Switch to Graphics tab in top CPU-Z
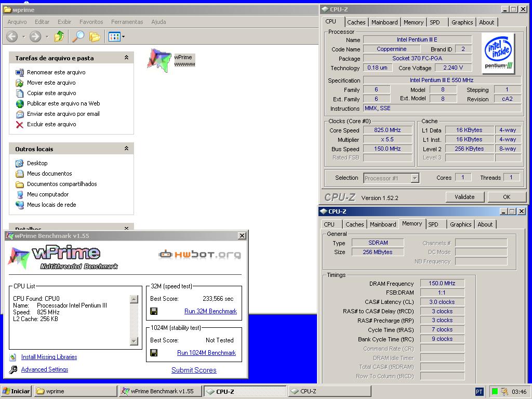 pos(462,22)
